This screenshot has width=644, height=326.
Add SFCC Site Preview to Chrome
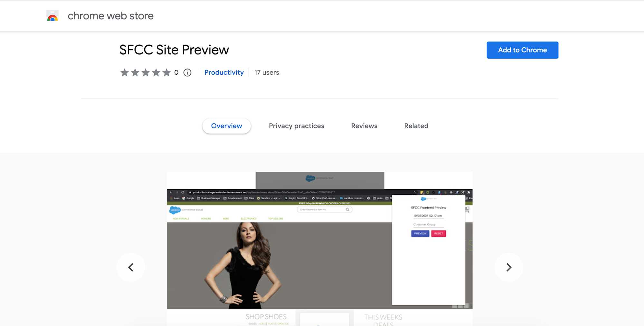tap(522, 50)
